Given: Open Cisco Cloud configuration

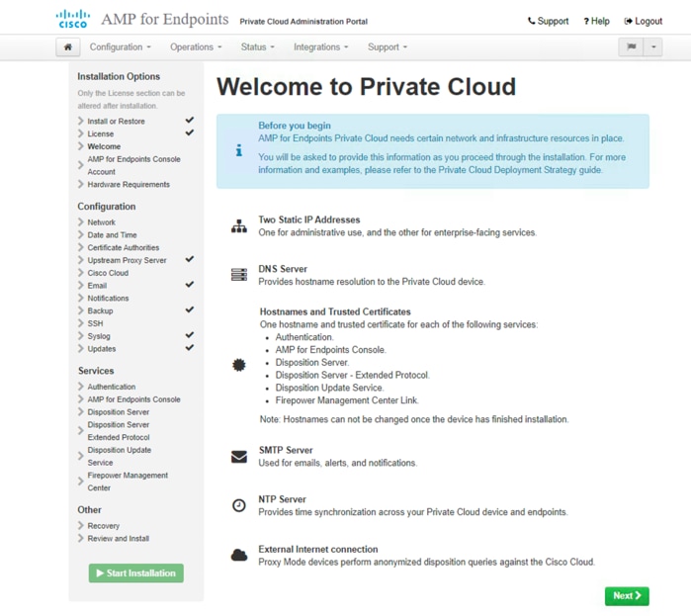Looking at the screenshot, I should [x=108, y=273].
